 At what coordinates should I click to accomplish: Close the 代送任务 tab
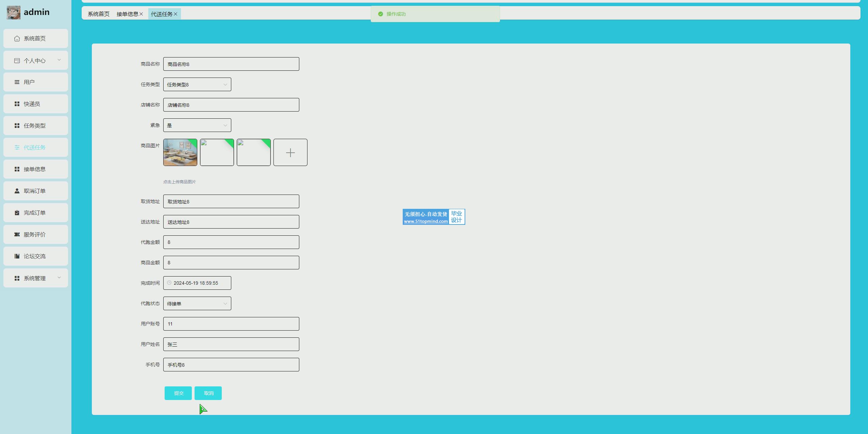176,14
